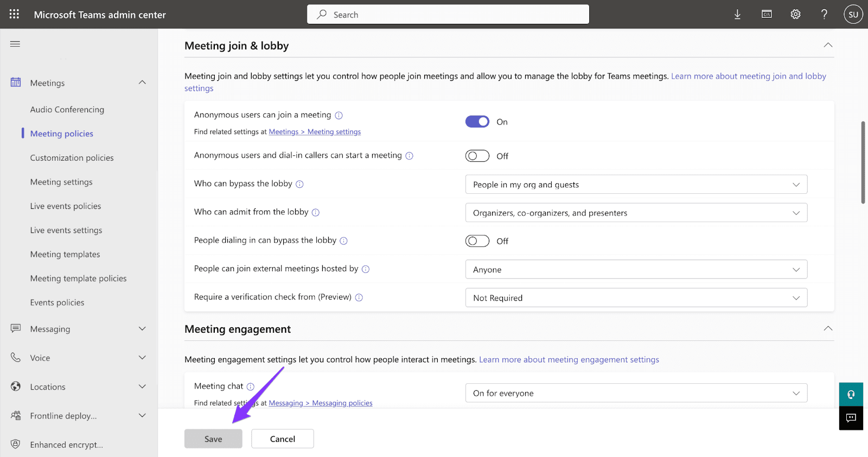Click the Messaging chat icon in sidebar
This screenshot has height=457, width=868.
(16, 328)
